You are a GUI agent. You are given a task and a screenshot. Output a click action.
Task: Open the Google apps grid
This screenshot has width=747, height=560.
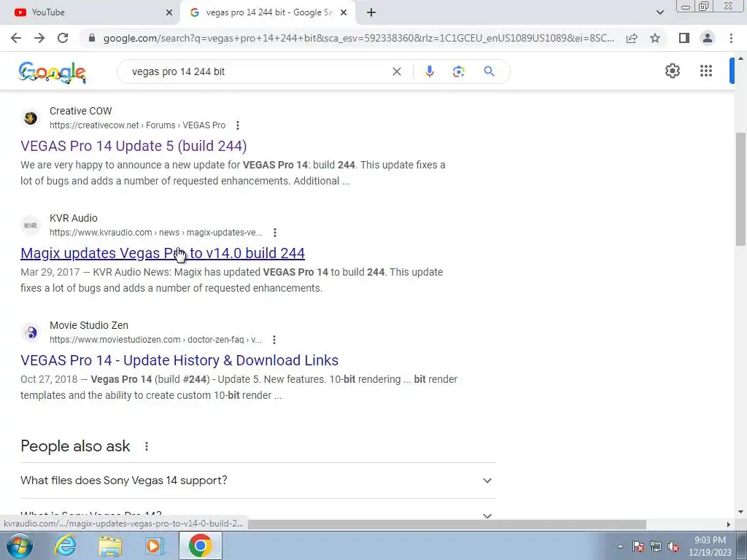click(x=706, y=71)
